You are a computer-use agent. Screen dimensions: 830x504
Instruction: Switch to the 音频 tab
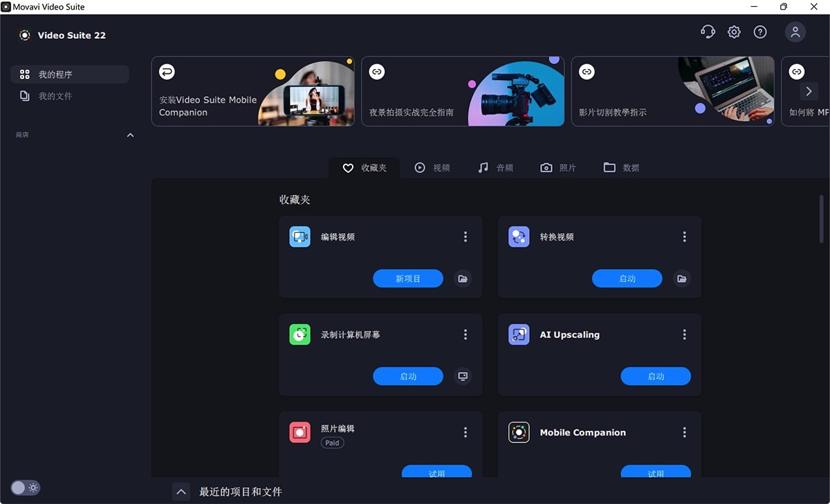pos(495,168)
